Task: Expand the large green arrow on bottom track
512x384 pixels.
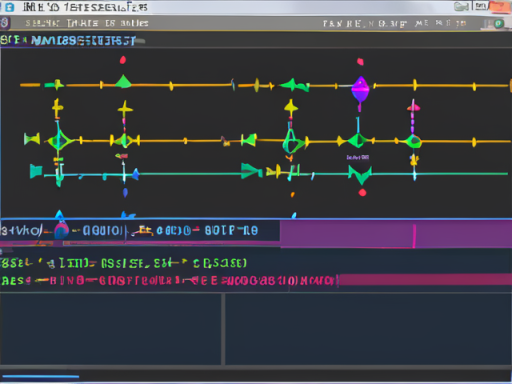Action: click(252, 171)
